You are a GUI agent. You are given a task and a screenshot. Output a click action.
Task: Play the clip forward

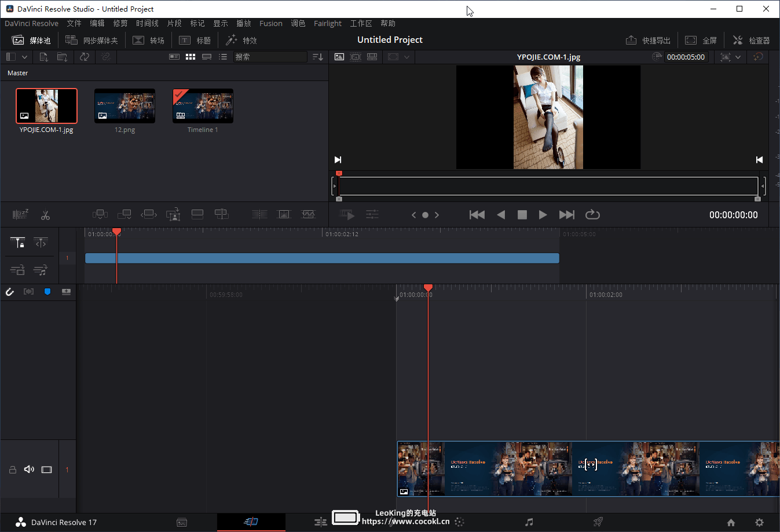(543, 215)
